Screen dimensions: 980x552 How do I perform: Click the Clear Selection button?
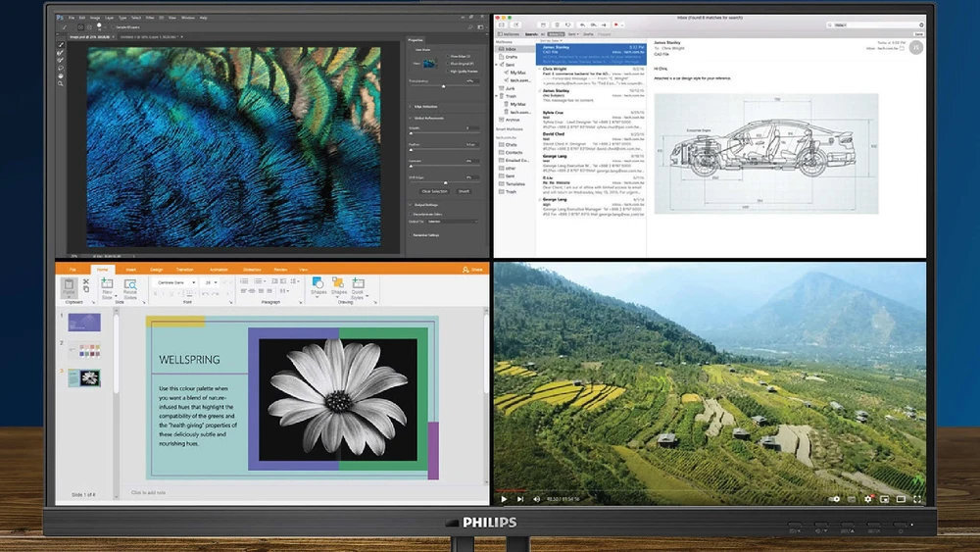434,191
